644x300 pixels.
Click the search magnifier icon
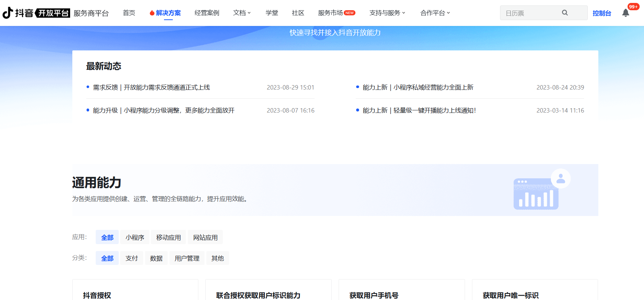565,13
